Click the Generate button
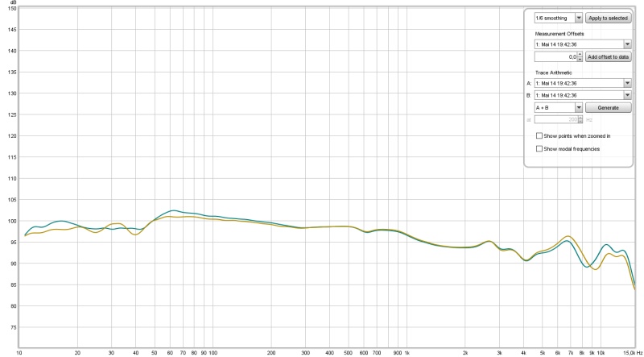This screenshot has width=644, height=357. (609, 107)
